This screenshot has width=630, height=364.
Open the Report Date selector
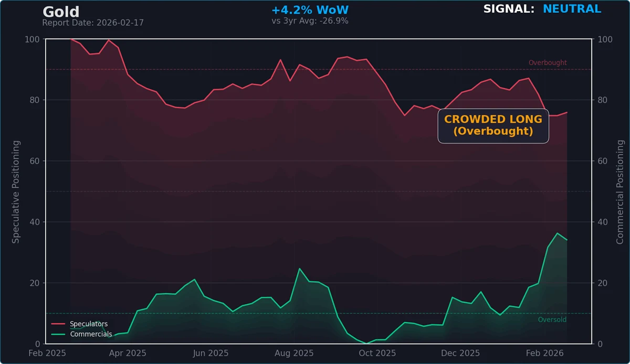(93, 23)
